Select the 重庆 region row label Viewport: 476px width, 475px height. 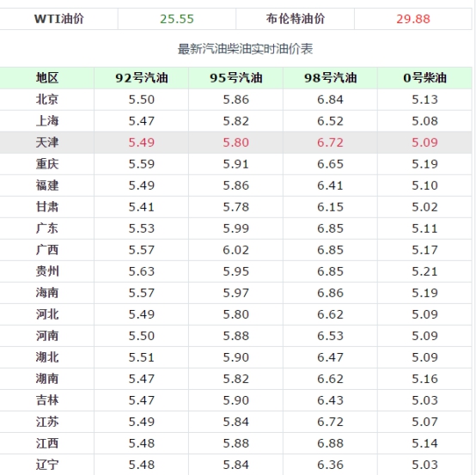[46, 164]
